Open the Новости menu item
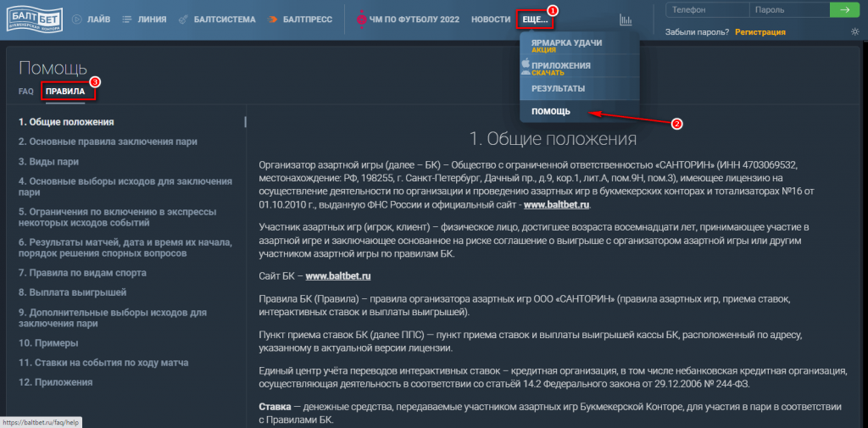868x428 pixels. coord(491,19)
